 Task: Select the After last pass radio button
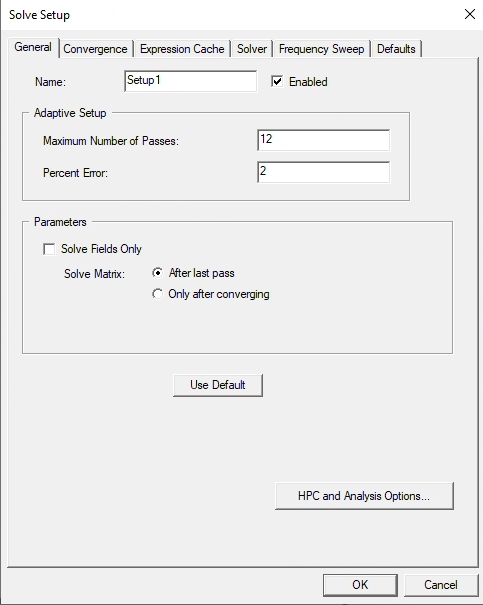[157, 273]
